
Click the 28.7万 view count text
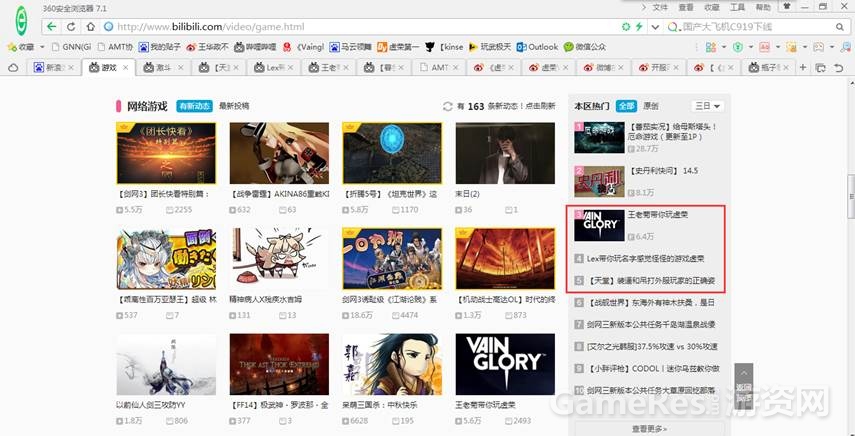coord(642,149)
